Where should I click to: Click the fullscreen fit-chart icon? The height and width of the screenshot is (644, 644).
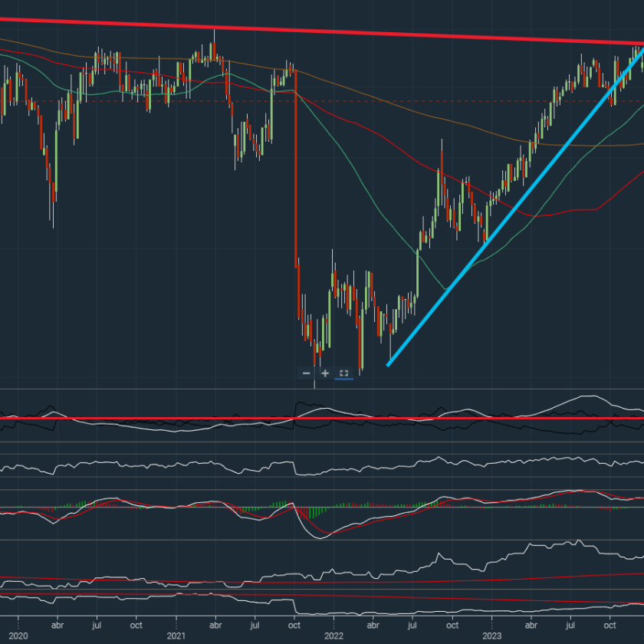click(343, 373)
